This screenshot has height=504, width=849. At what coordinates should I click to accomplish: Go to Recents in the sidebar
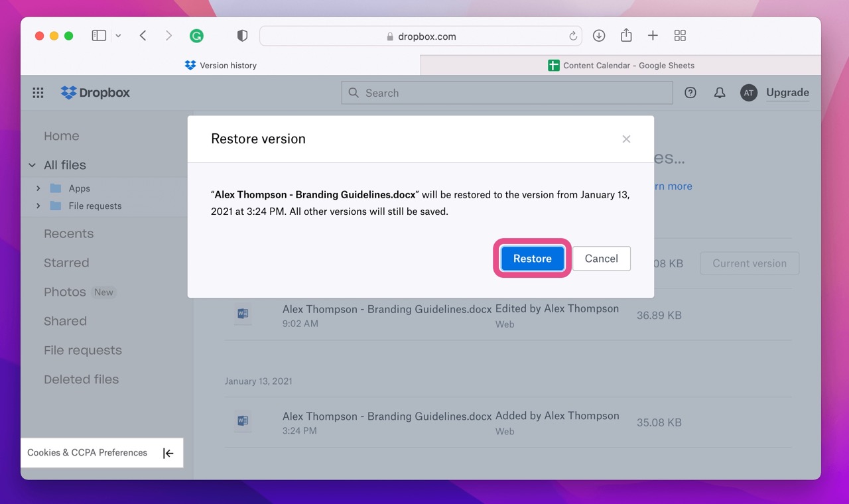click(x=69, y=234)
